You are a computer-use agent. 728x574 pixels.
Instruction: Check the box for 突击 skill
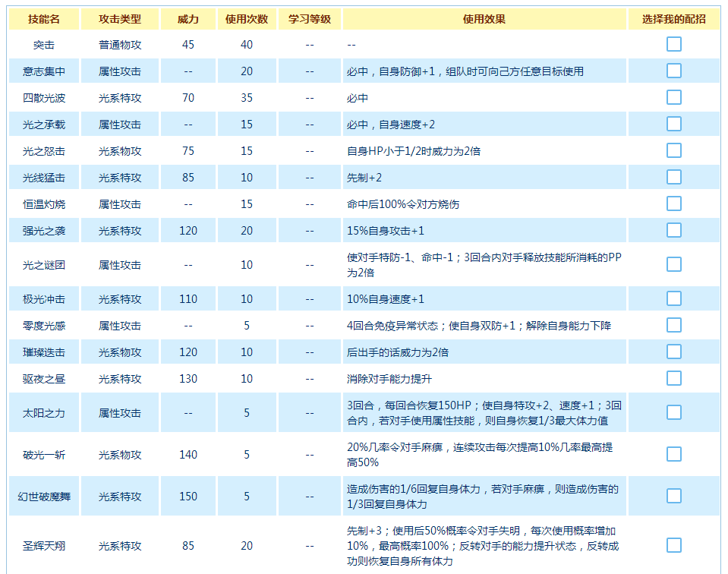(x=673, y=44)
